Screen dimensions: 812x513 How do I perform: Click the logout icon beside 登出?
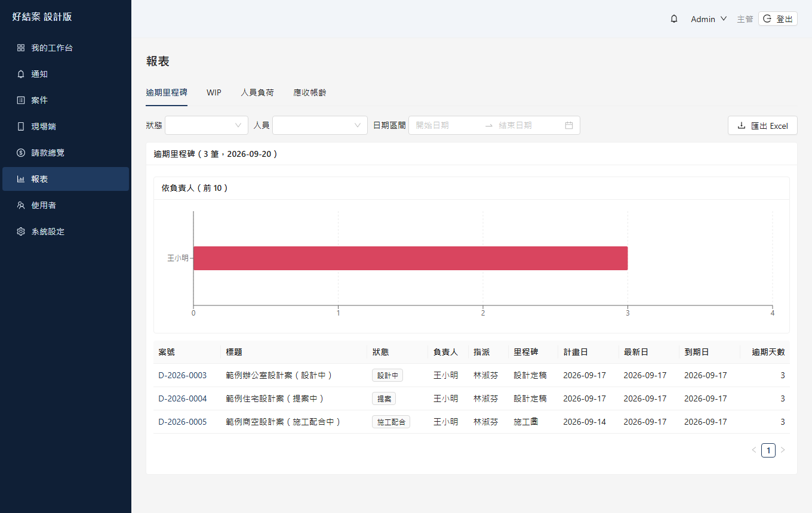click(x=768, y=19)
